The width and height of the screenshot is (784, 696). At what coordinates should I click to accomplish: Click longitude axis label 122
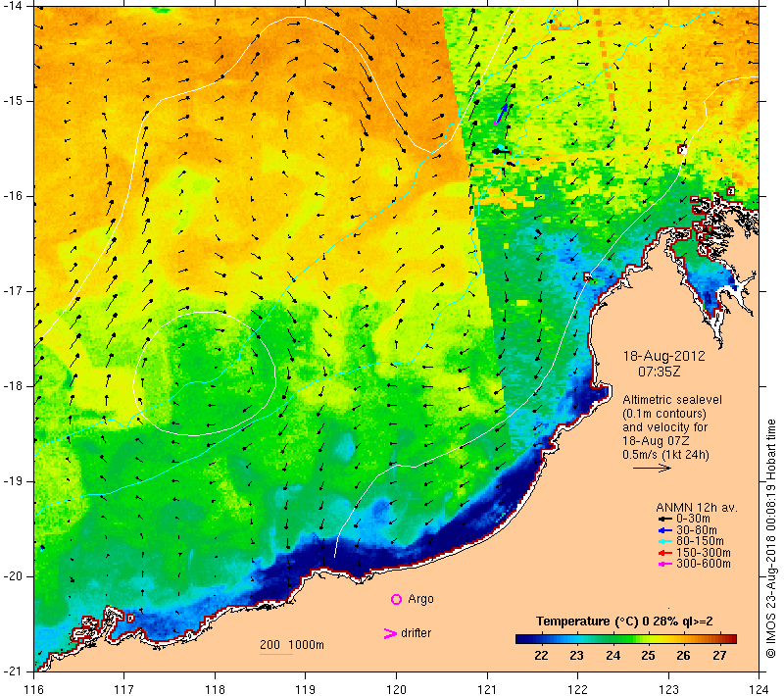[577, 689]
